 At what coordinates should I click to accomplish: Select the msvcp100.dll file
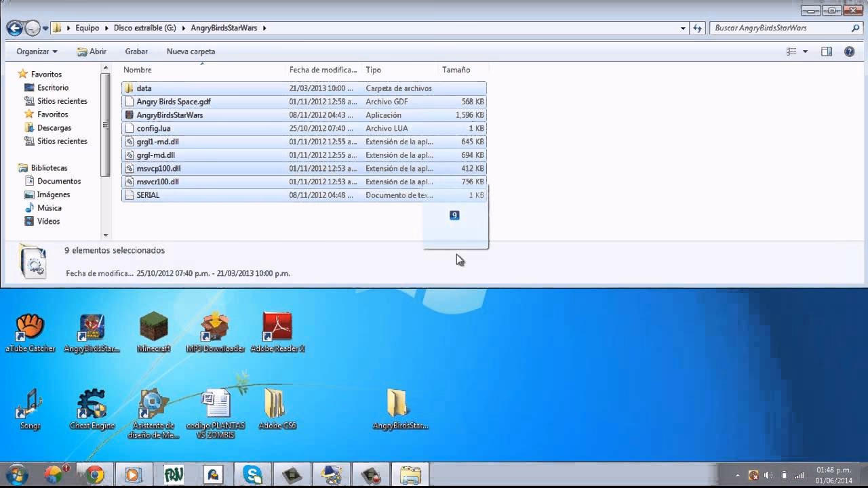coord(304,168)
